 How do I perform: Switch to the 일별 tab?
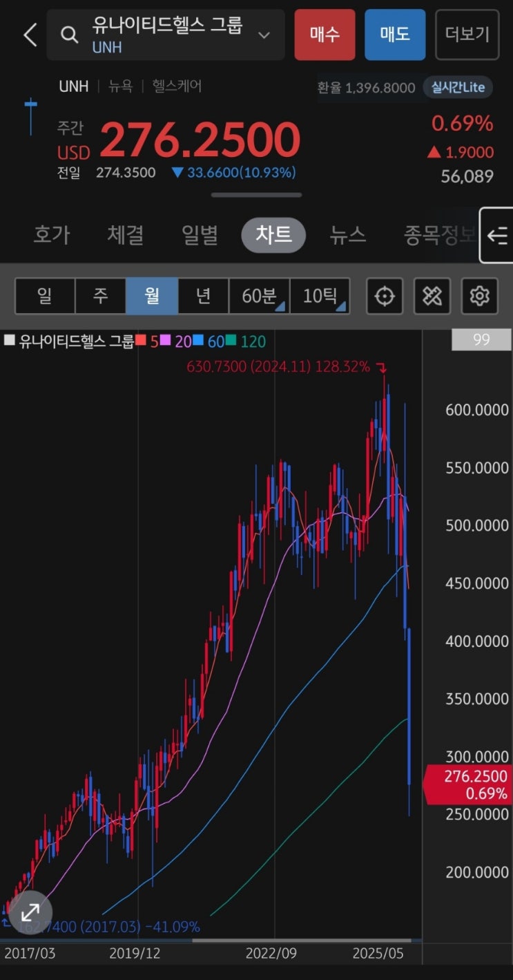click(x=200, y=235)
